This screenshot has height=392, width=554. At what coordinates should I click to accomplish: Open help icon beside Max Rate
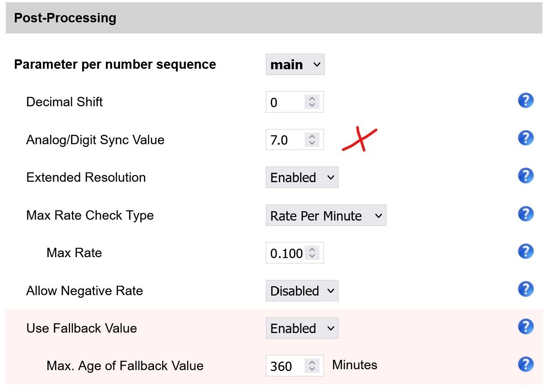(x=526, y=251)
